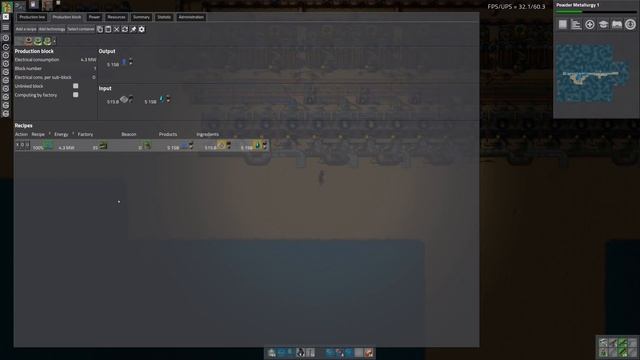The image size is (640, 360).
Task: Click the delete block X toolbar icon
Action: pyautogui.click(x=116, y=29)
